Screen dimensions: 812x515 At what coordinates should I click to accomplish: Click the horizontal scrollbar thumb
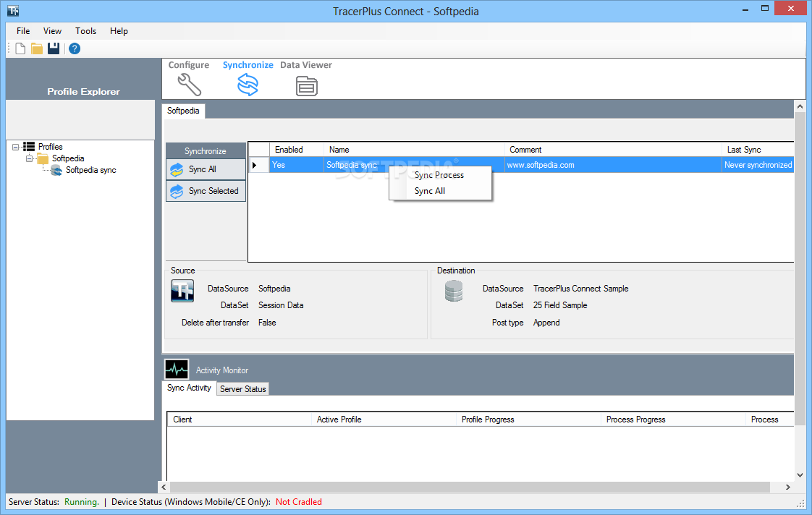tap(470, 487)
